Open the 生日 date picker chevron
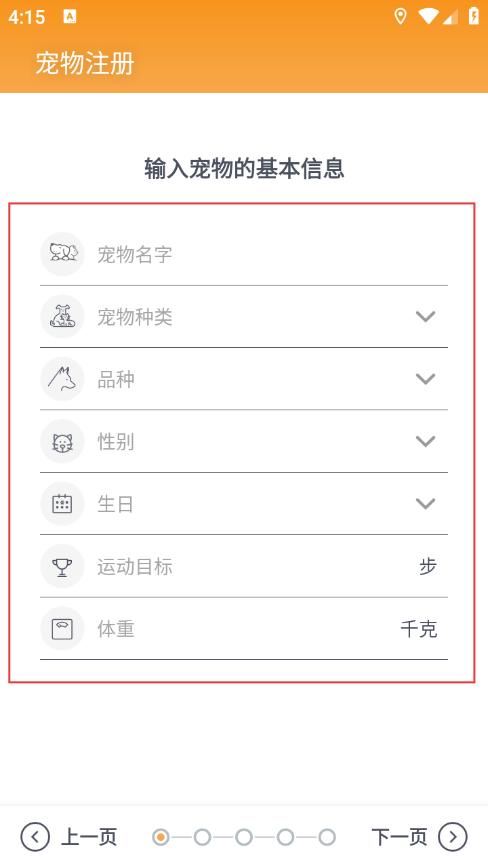488x868 pixels. (x=425, y=504)
